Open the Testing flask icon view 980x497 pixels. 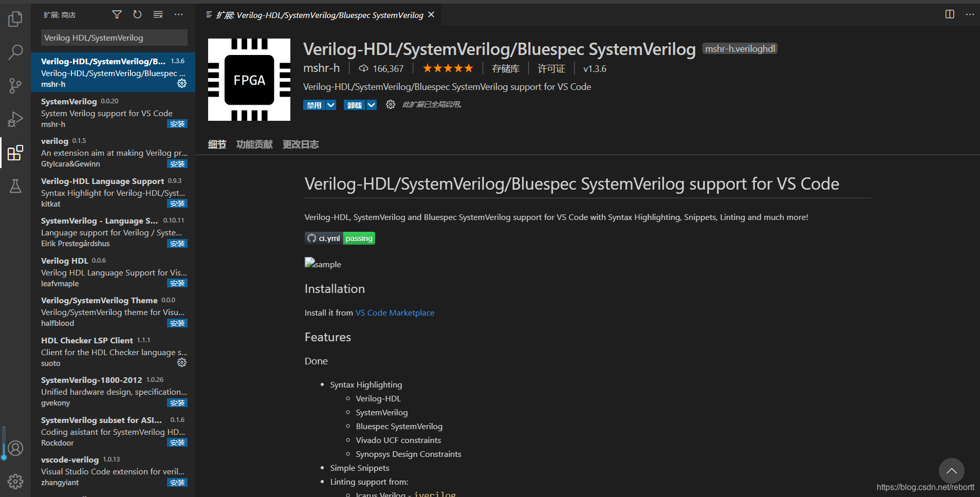point(15,186)
